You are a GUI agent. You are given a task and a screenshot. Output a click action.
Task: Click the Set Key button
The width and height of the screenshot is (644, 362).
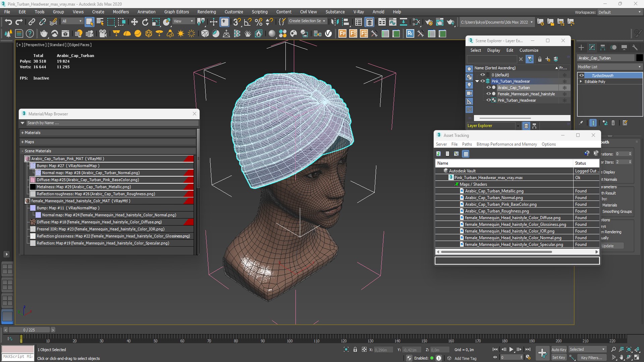point(558,358)
